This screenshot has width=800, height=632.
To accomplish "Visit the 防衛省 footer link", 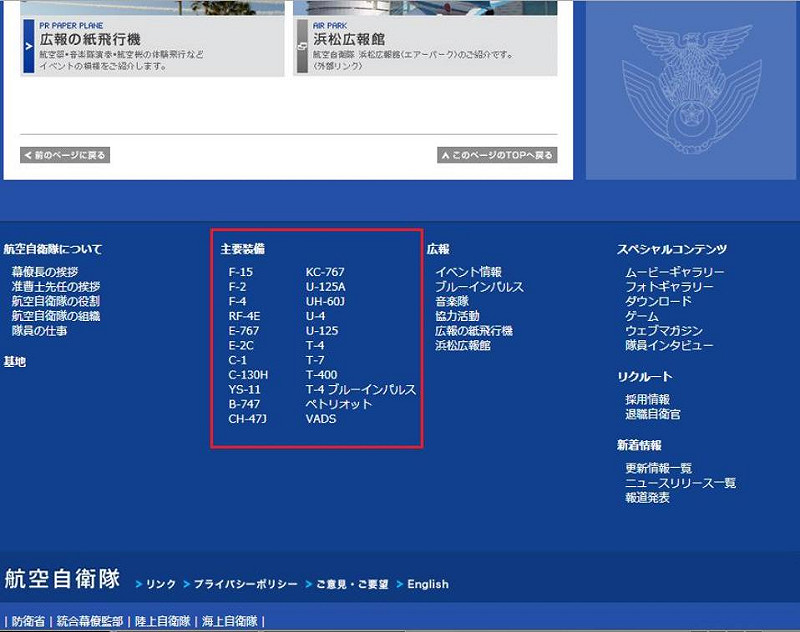I will [28, 621].
